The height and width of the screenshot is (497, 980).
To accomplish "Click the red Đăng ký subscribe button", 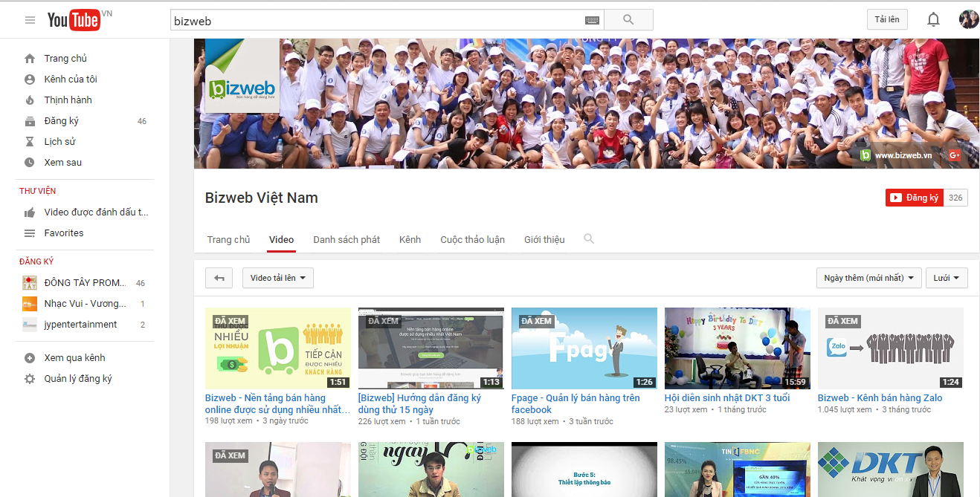I will 915,198.
